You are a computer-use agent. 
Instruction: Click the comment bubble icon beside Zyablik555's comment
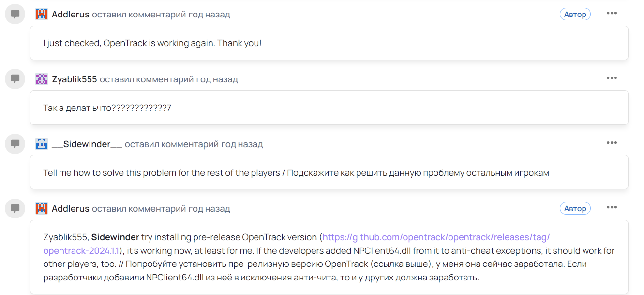15,78
